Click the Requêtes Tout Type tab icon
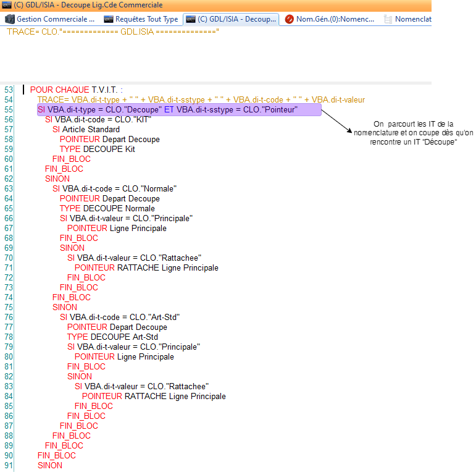 pos(108,19)
